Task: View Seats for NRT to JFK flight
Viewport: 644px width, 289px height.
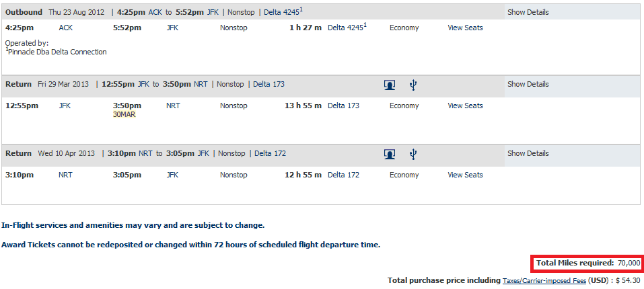Action: tap(465, 175)
